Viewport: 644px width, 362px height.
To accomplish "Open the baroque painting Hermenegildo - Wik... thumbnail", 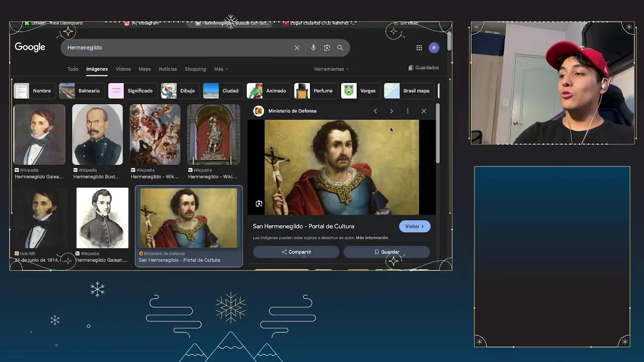I will click(155, 135).
